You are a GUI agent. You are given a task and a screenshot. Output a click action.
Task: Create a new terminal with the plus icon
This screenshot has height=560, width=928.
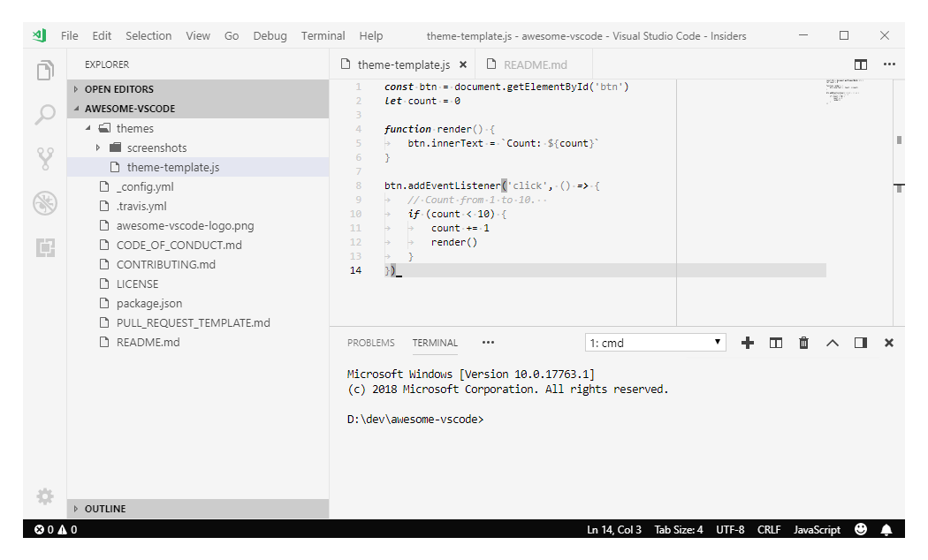pos(748,343)
